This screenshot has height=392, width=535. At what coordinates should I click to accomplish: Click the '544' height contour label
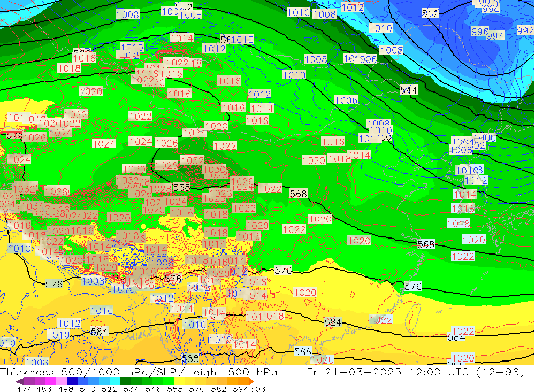(x=409, y=90)
